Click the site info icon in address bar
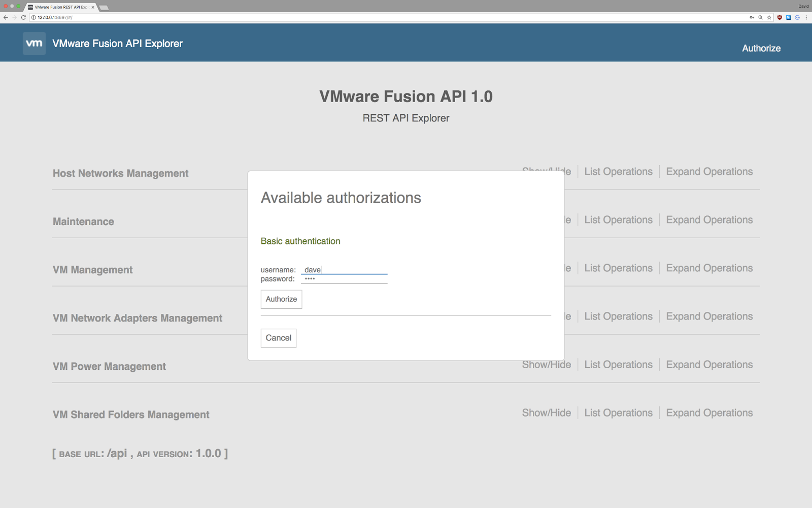 click(34, 17)
